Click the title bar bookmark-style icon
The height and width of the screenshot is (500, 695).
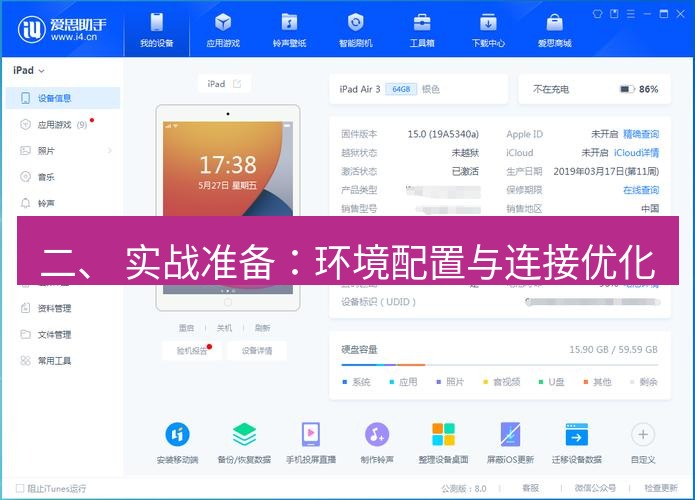click(614, 14)
